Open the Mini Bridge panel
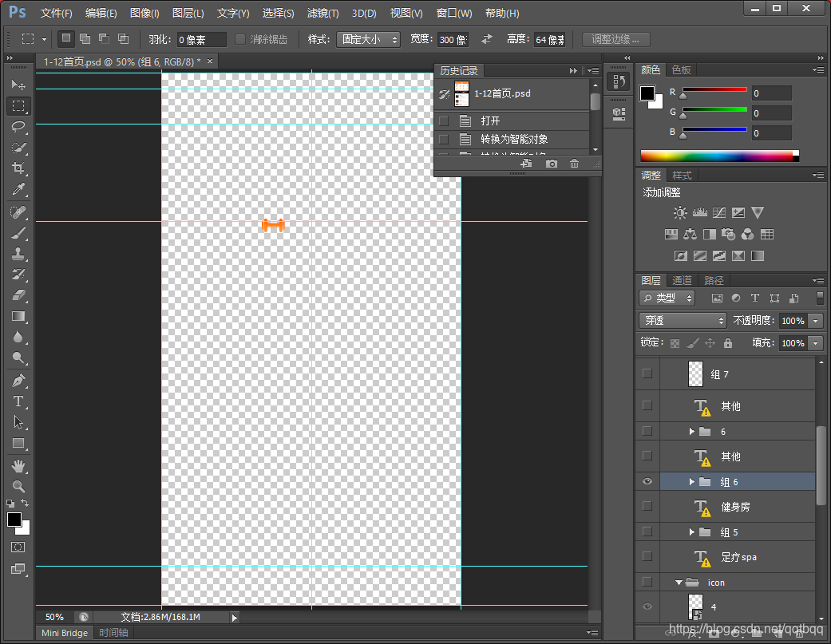831x644 pixels. click(x=65, y=633)
